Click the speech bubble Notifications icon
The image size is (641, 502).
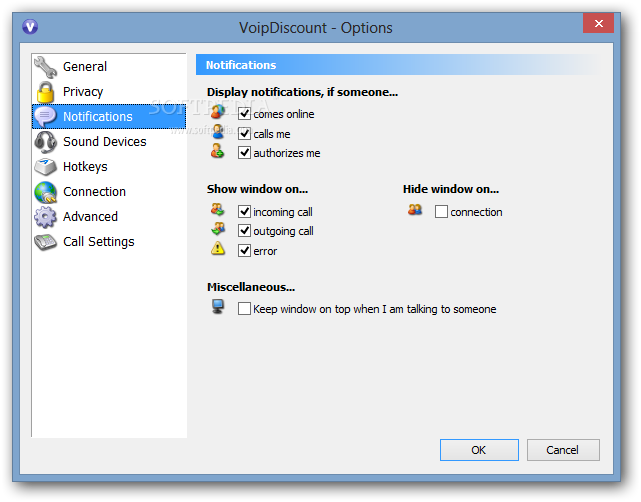tap(45, 117)
